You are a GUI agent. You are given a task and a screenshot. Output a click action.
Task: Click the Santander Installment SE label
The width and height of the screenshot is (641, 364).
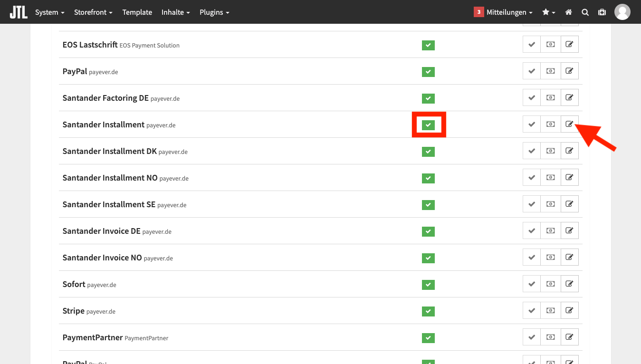pos(109,204)
